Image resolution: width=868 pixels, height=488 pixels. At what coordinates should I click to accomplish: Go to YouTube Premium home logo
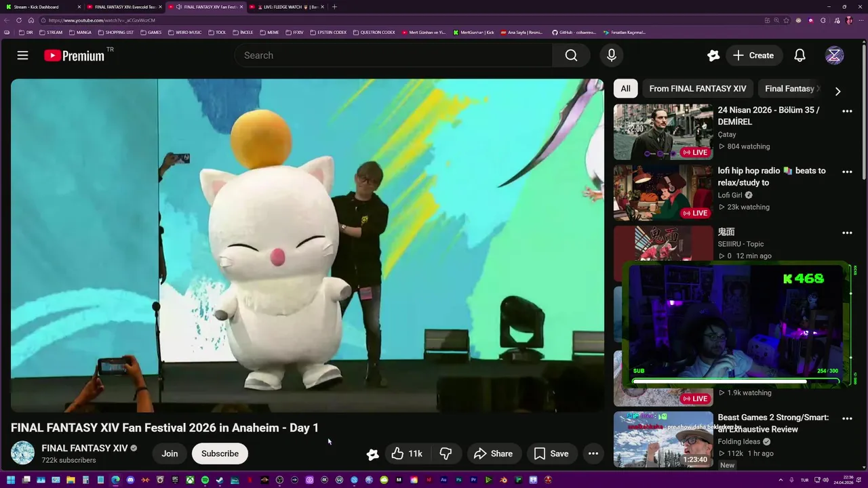[75, 56]
